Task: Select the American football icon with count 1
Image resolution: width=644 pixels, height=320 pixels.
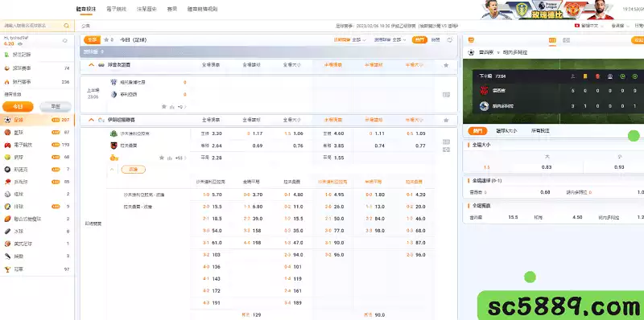Action: (x=7, y=244)
